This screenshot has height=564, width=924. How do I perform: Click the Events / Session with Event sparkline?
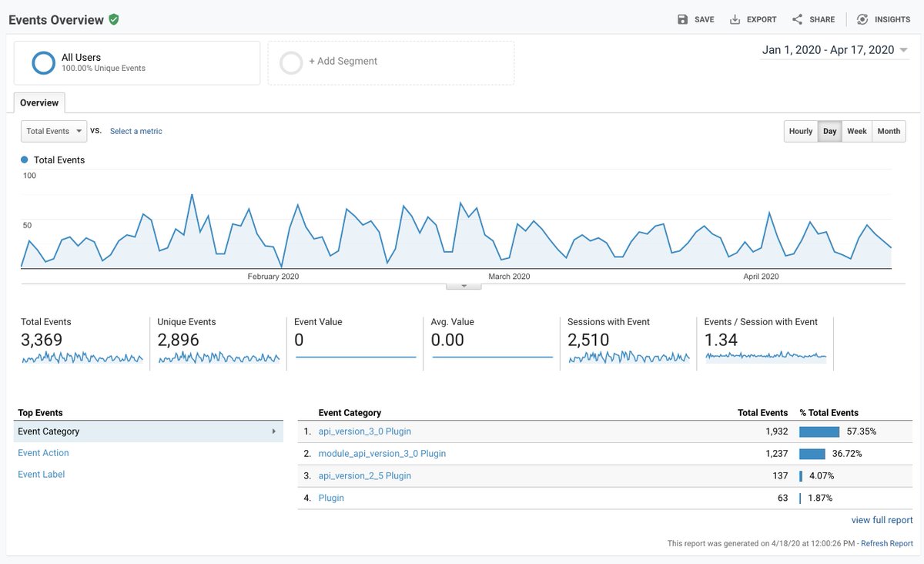[x=765, y=356]
